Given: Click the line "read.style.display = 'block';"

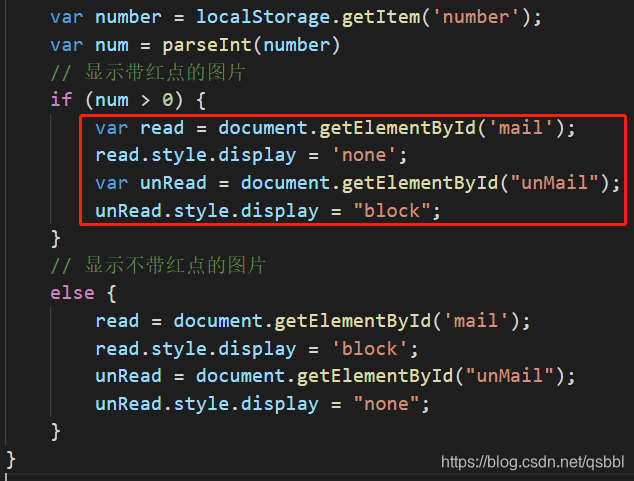Looking at the screenshot, I should click(257, 349).
